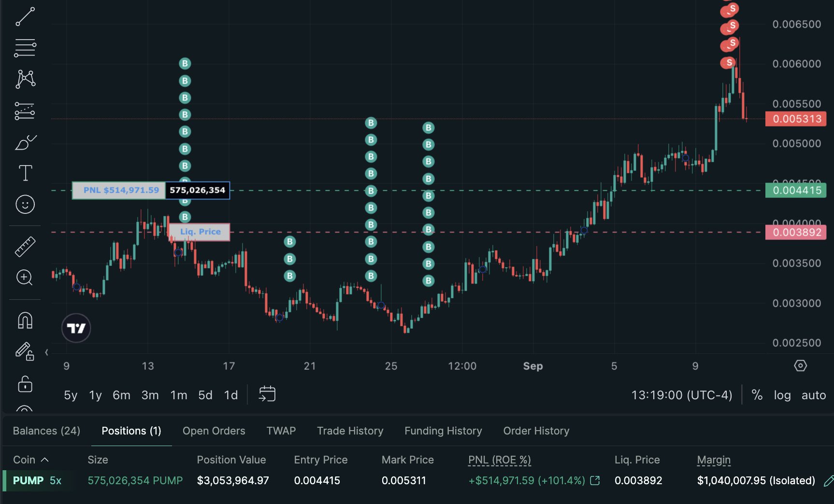Click the Mark Price column header
Screen dimensions: 834x504
point(408,460)
